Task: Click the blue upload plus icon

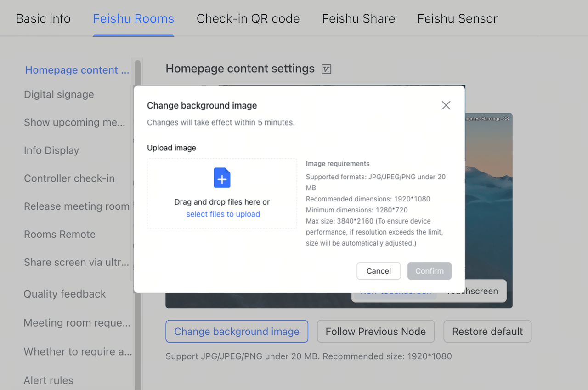Action: point(222,177)
